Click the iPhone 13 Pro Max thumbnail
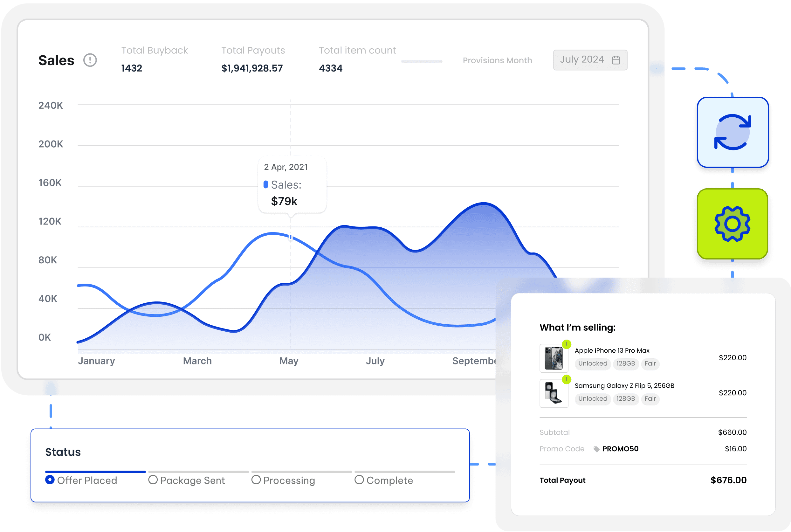791x532 pixels. point(554,358)
